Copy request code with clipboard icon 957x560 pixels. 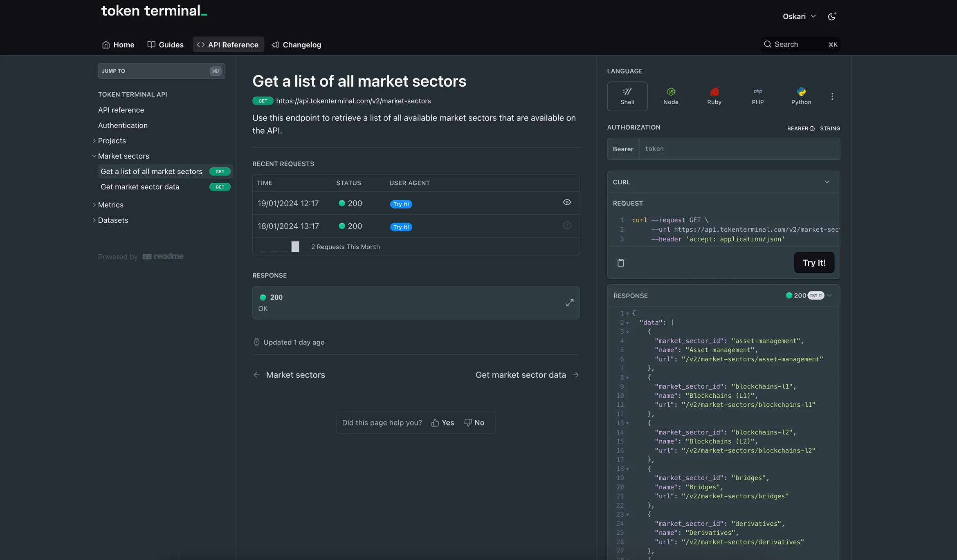pos(621,263)
